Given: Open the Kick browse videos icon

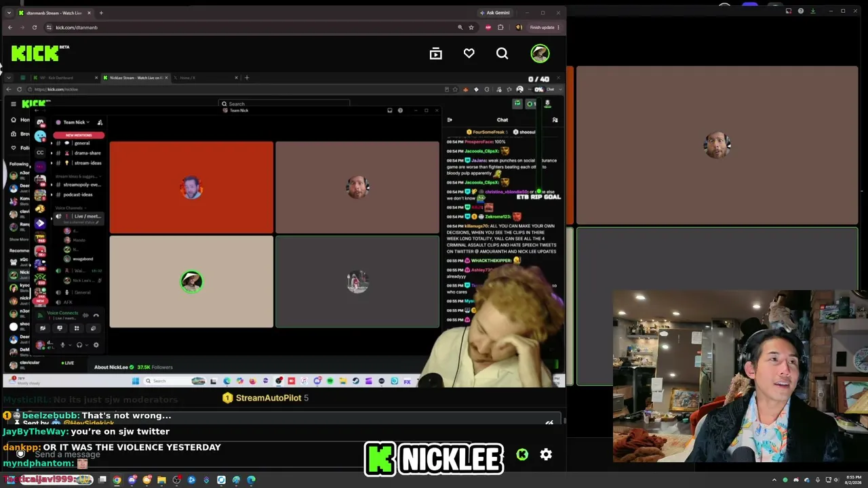Looking at the screenshot, I should pos(436,54).
